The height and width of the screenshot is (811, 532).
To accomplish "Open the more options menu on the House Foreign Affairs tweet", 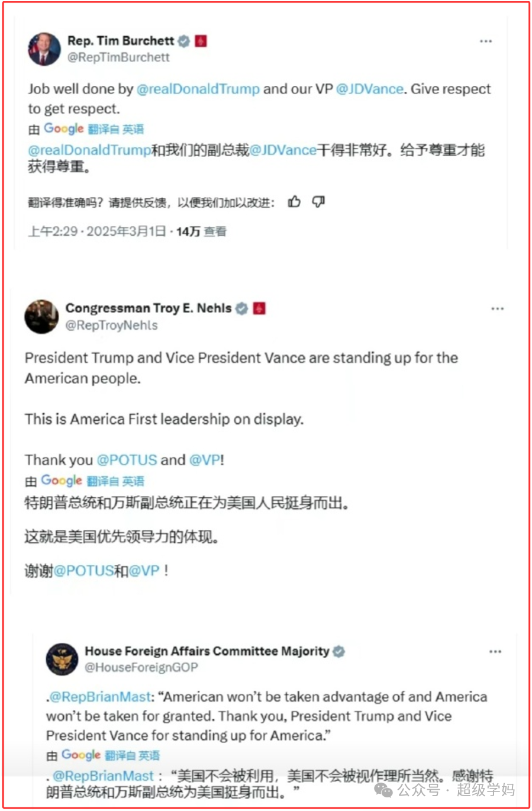I will coord(495,651).
